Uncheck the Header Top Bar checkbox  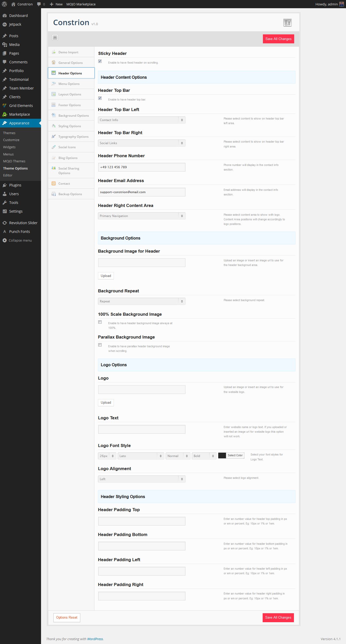[100, 98]
